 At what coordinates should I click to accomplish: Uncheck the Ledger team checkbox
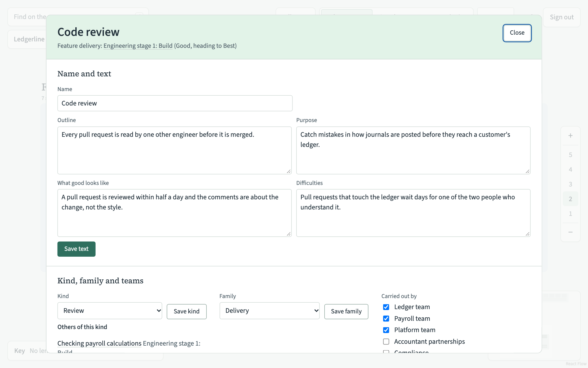pyautogui.click(x=386, y=307)
